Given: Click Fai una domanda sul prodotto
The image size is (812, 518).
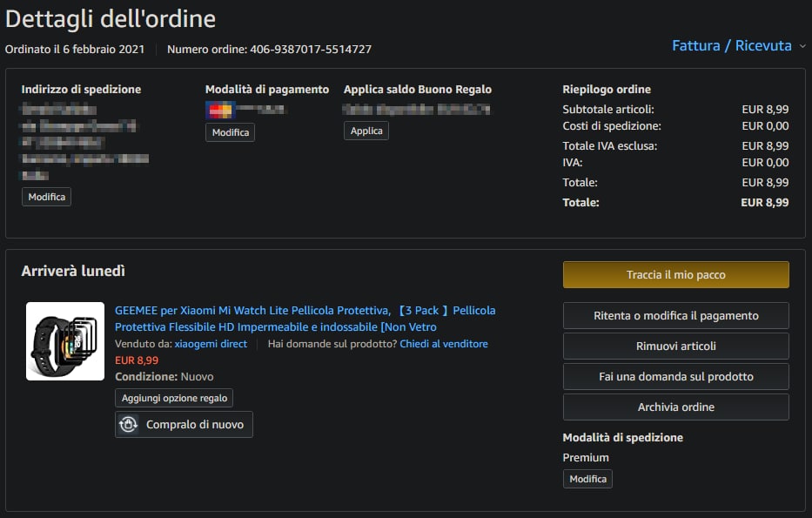Looking at the screenshot, I should [675, 376].
